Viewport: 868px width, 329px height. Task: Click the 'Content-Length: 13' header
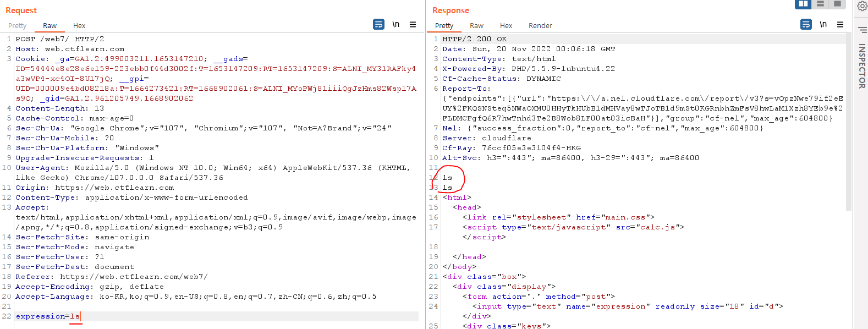click(59, 108)
